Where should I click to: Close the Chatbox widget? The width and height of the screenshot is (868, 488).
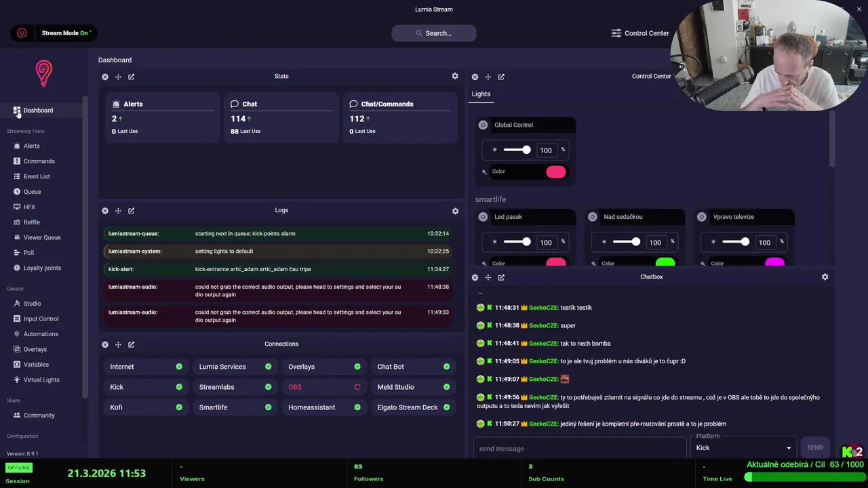(475, 277)
